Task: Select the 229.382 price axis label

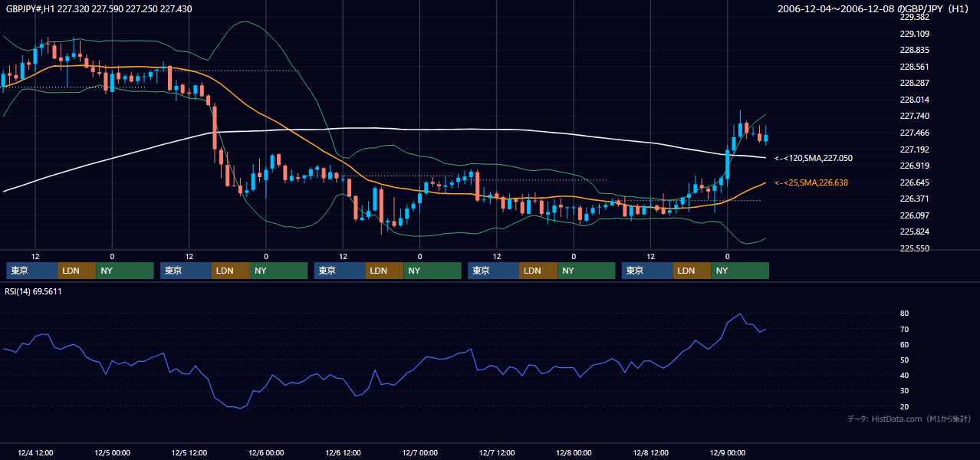Action: point(915,17)
